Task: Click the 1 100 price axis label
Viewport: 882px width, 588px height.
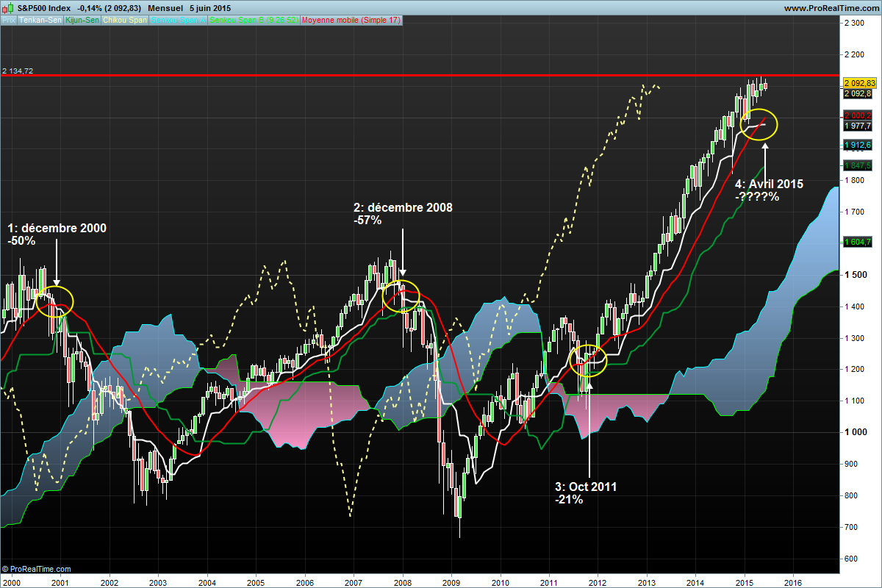Action: click(x=855, y=401)
